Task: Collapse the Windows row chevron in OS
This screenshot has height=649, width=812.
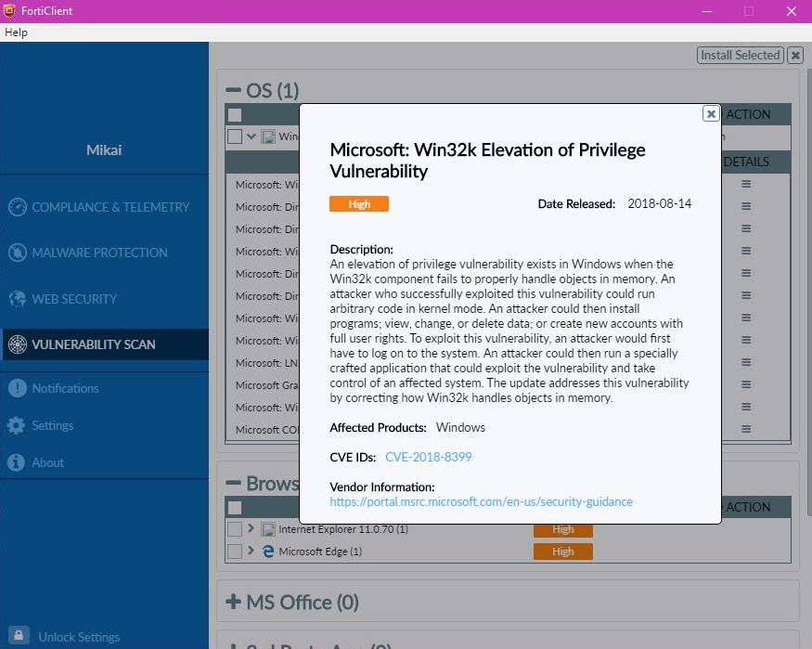Action: [x=251, y=136]
